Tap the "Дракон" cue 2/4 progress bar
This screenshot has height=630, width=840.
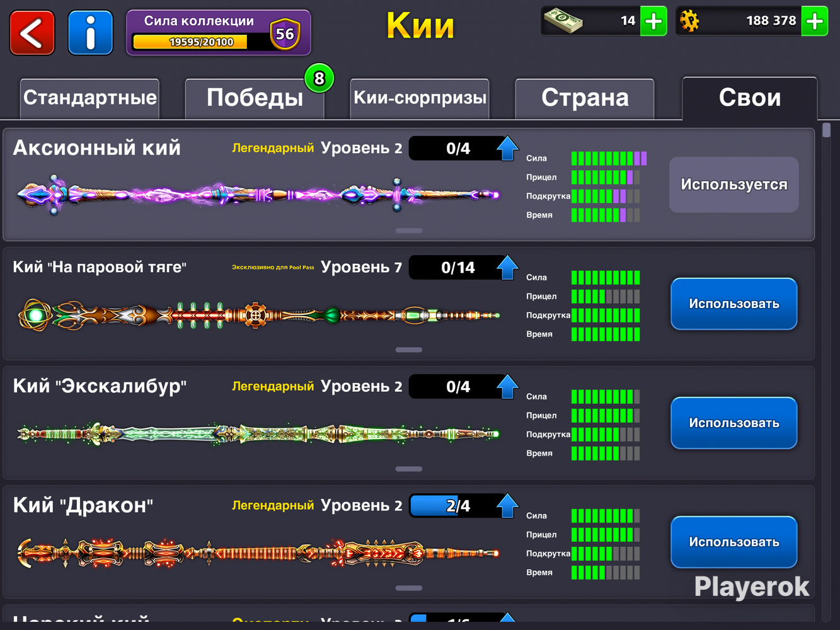[457, 506]
